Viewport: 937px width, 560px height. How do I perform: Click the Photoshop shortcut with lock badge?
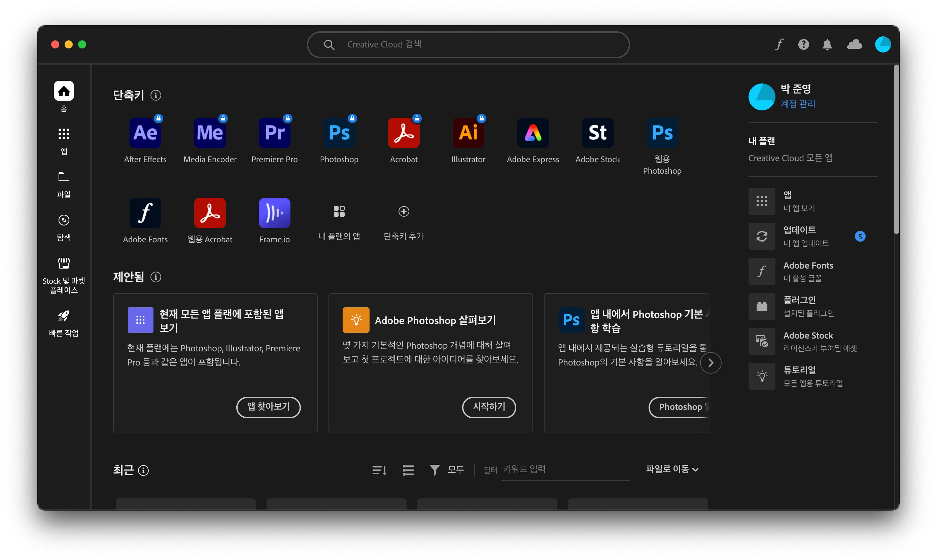pyautogui.click(x=339, y=133)
